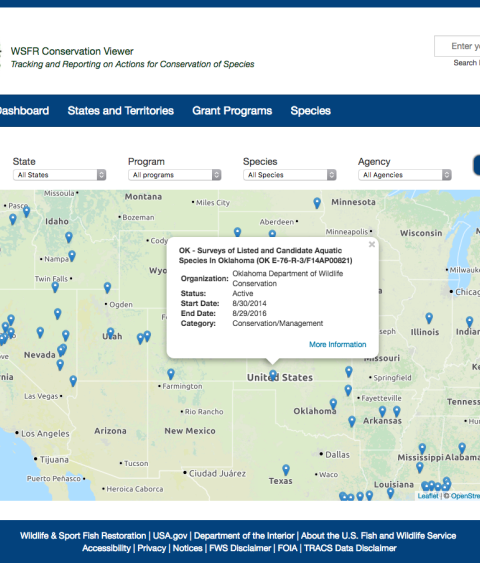480x563 pixels.
Task: Select the map pin northeast of Las Vegas
Action: click(x=73, y=381)
